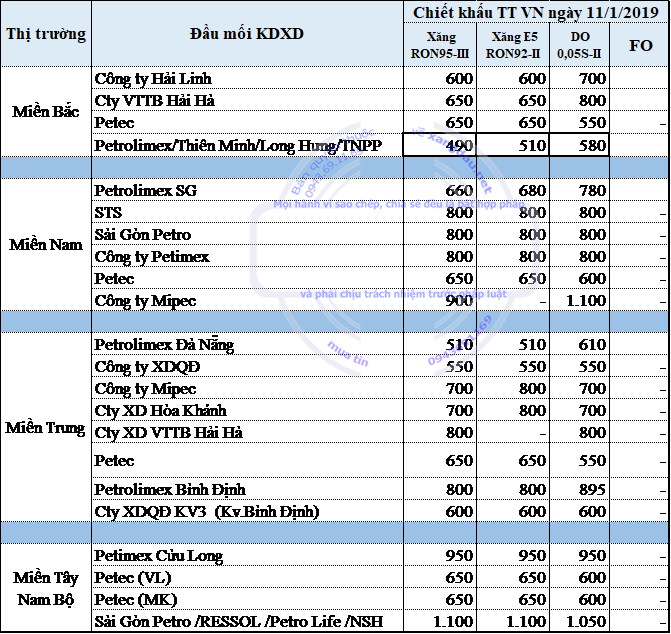The height and width of the screenshot is (634, 671).
Task: Click the 'Miền Tây Nam Bộ' market cell
Action: pyautogui.click(x=46, y=588)
